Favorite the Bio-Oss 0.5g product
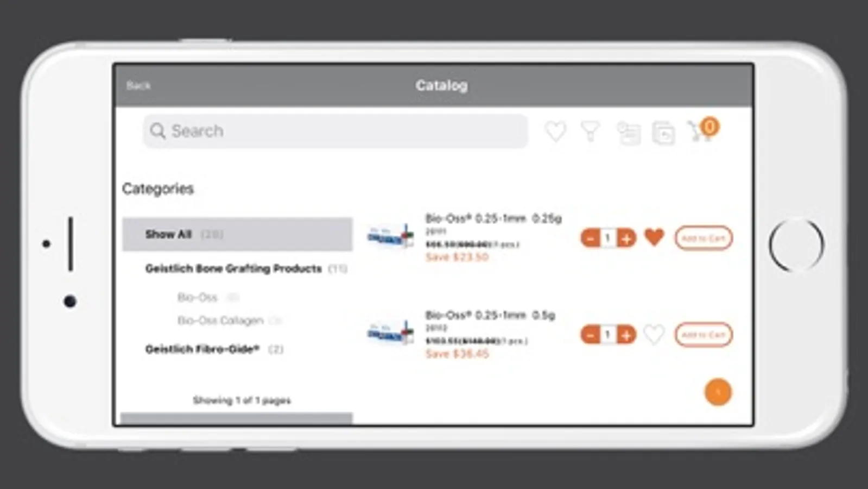 coord(654,334)
